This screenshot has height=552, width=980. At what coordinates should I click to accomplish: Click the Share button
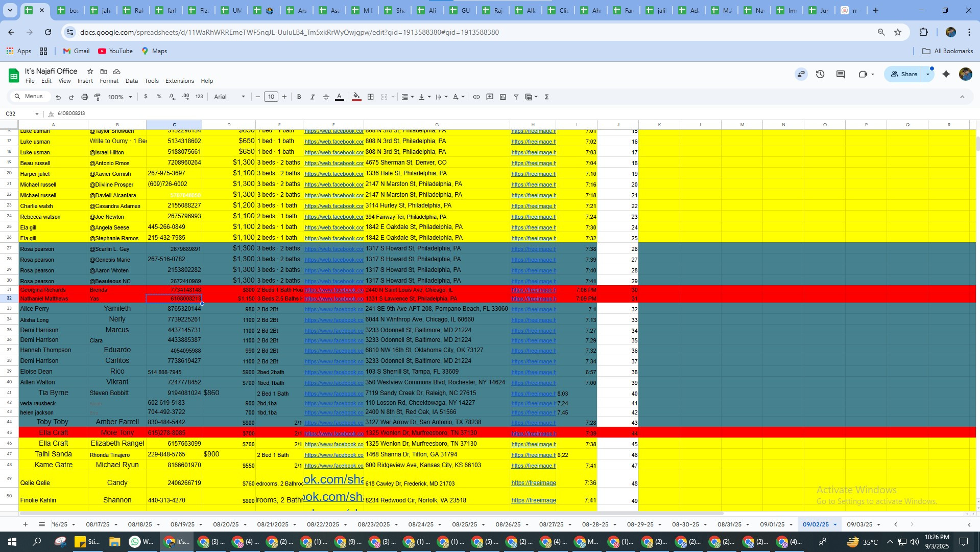[x=903, y=74]
